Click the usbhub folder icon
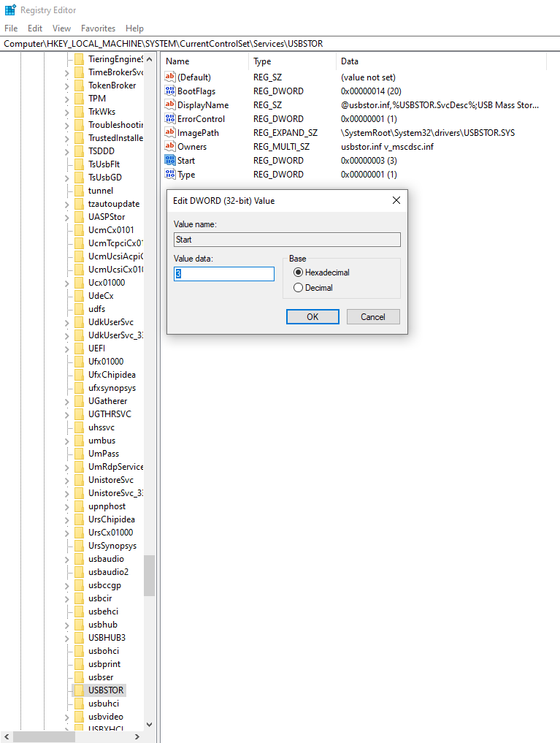This screenshot has width=560, height=743. point(79,625)
